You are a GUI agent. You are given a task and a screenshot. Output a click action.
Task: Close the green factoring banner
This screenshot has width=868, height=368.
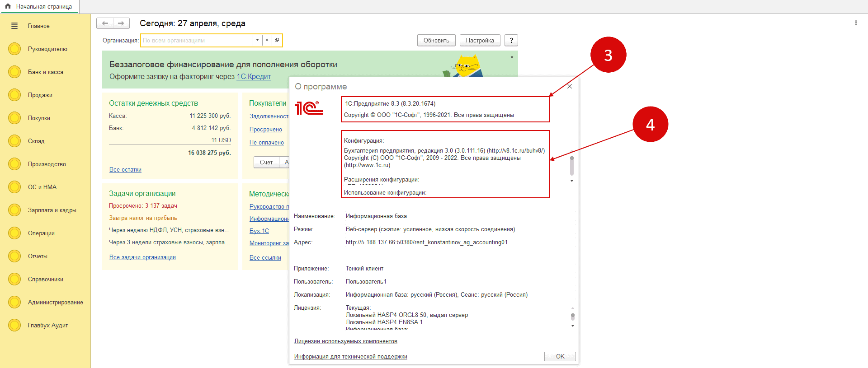click(x=512, y=57)
